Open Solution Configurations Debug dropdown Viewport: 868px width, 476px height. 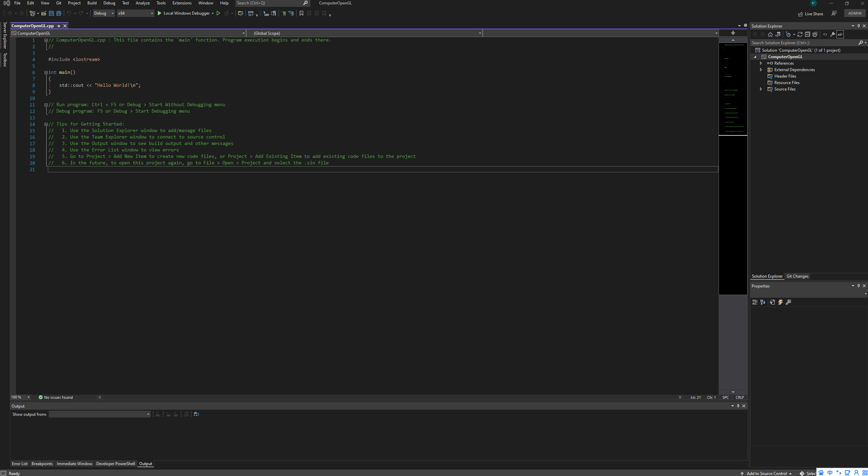(104, 13)
